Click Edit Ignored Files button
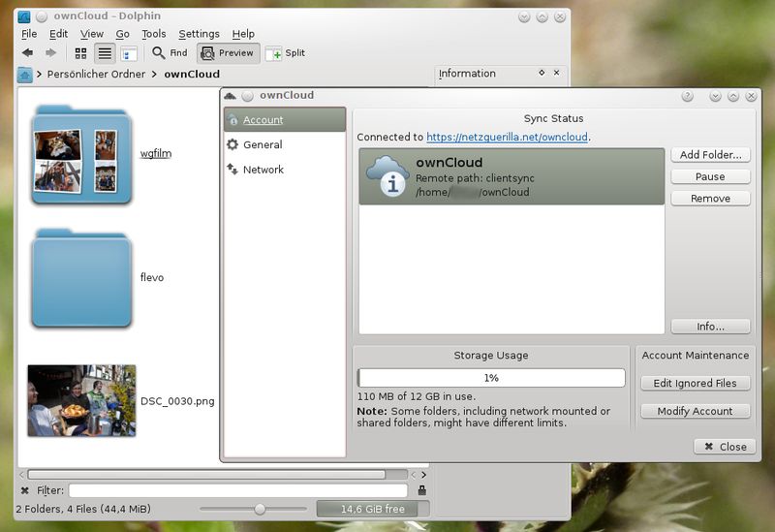Viewport: 775px width, 532px height. coord(695,383)
